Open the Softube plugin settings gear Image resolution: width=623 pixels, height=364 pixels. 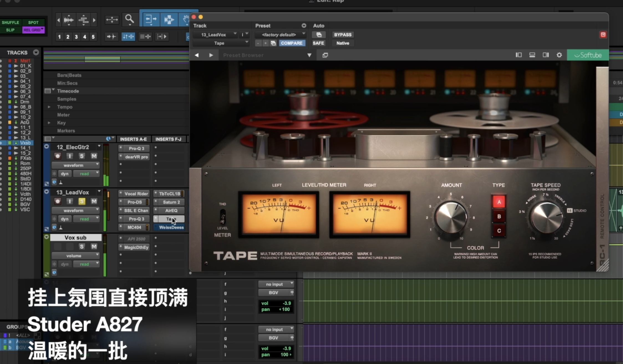(559, 55)
